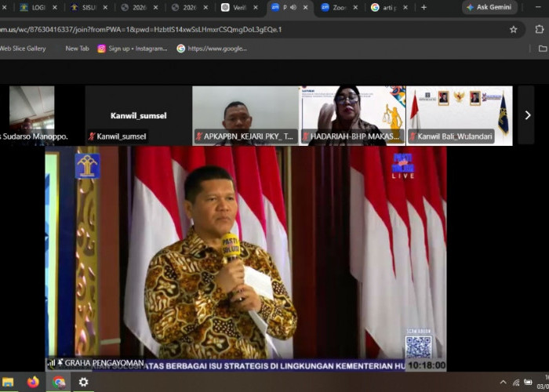Switch to the SISU browser tab

click(85, 7)
